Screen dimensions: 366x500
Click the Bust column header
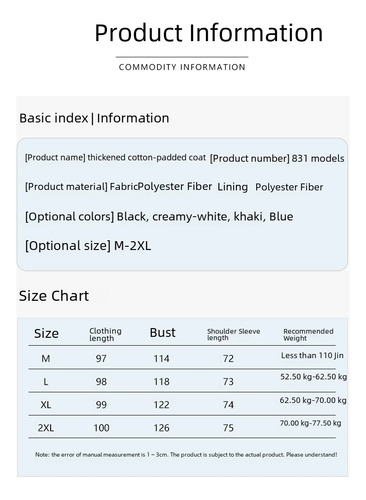pos(162,333)
